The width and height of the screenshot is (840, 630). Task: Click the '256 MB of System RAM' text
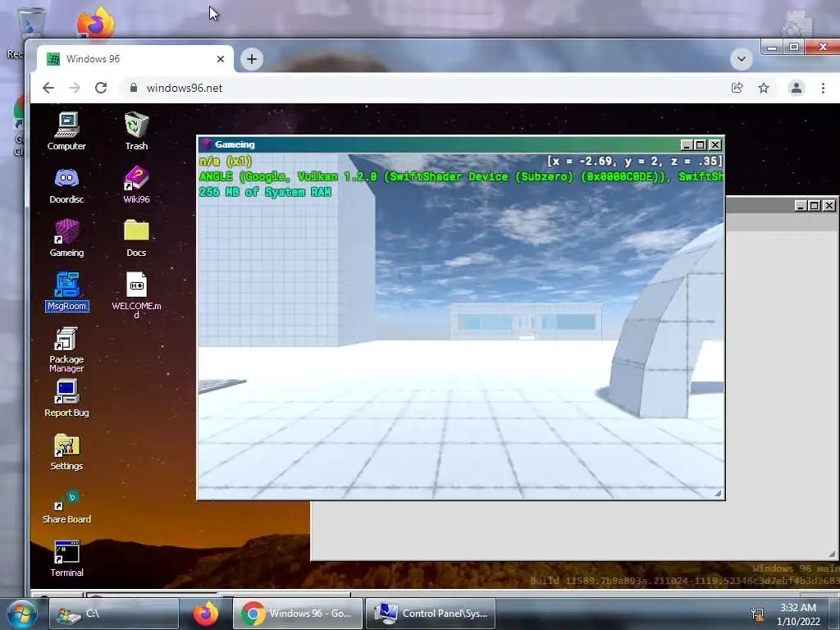coord(265,192)
